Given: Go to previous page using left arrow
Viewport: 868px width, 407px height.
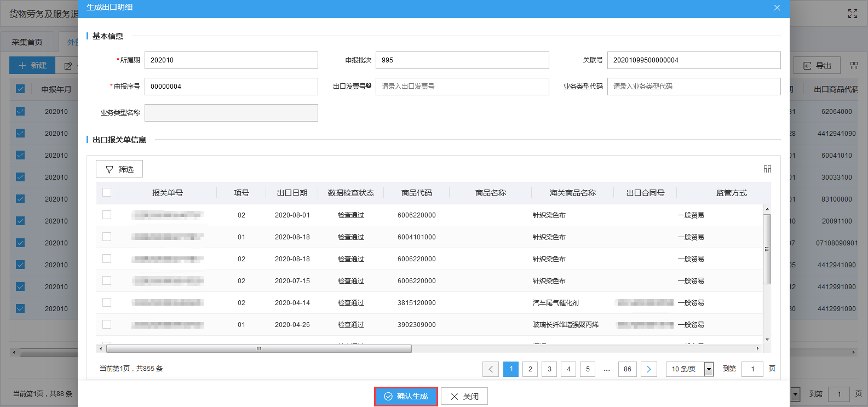Looking at the screenshot, I should (x=491, y=369).
